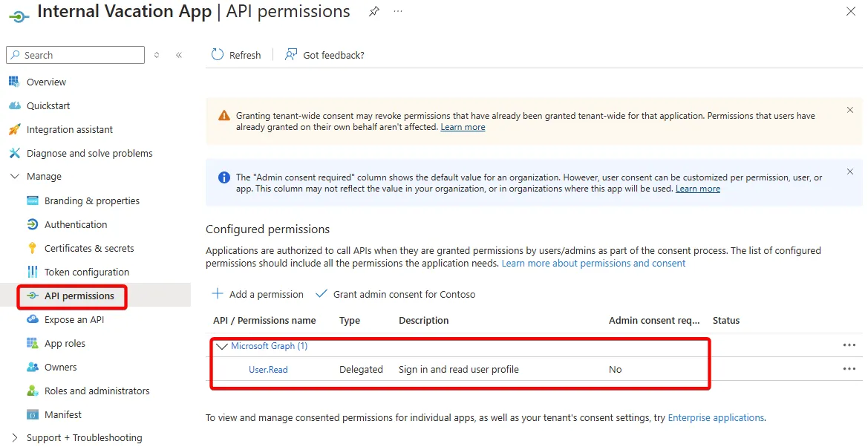Focus the sidebar Search field

tap(75, 55)
